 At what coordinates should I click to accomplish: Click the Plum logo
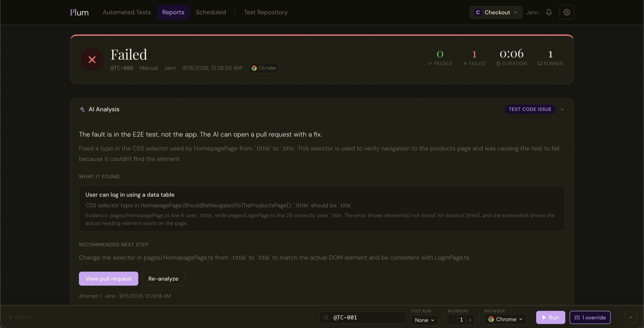tap(79, 12)
